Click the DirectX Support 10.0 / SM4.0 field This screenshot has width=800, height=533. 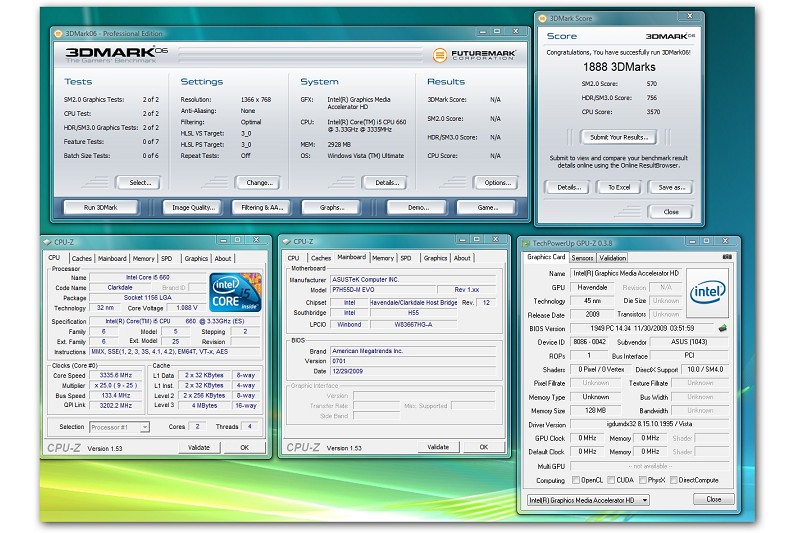coord(705,369)
